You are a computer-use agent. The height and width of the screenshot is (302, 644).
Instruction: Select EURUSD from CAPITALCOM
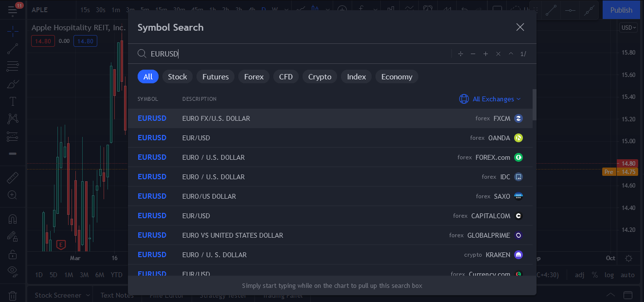coord(330,216)
